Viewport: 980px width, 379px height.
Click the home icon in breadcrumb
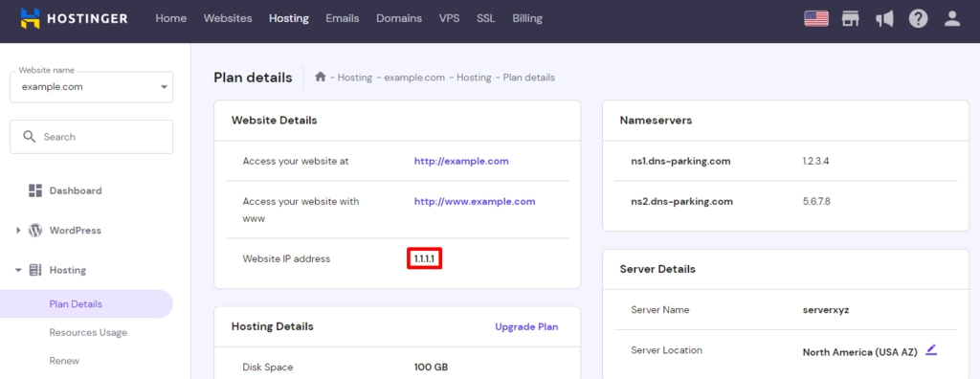pyautogui.click(x=320, y=77)
